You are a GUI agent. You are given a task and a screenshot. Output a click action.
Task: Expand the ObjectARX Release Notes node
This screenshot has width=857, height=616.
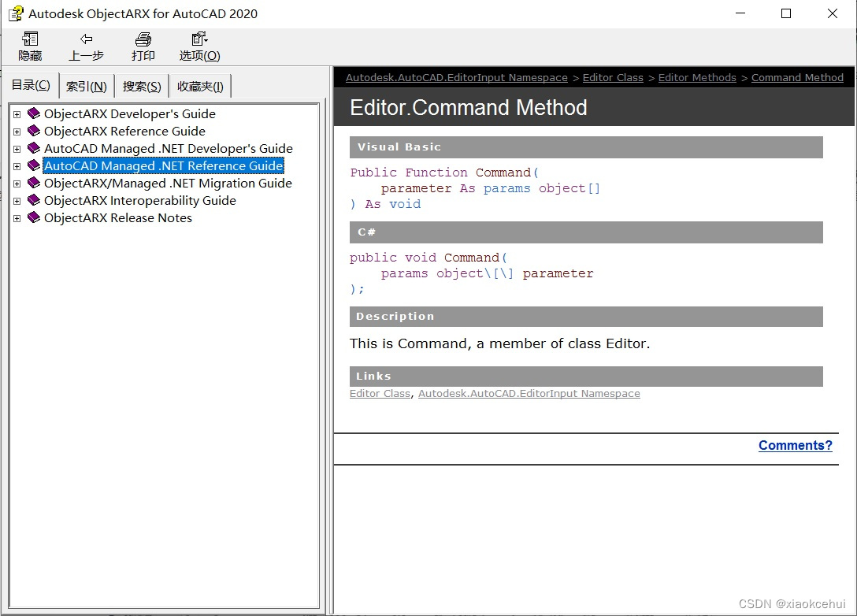click(17, 219)
